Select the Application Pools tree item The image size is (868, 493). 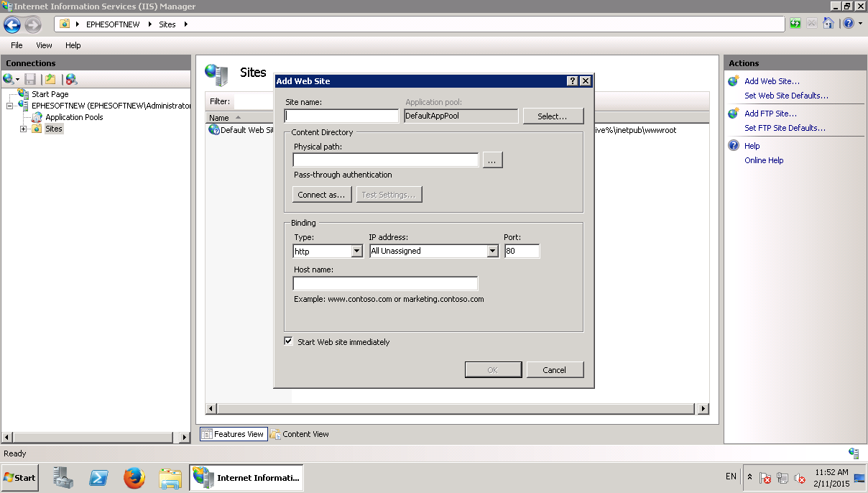pos(74,117)
